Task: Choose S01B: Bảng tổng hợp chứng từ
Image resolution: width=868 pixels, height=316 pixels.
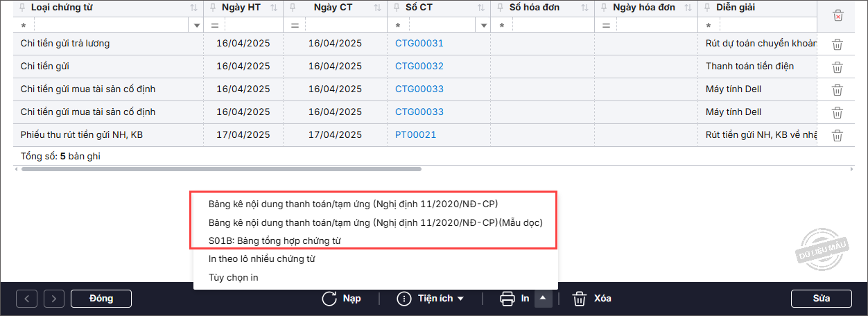Action: tap(275, 240)
